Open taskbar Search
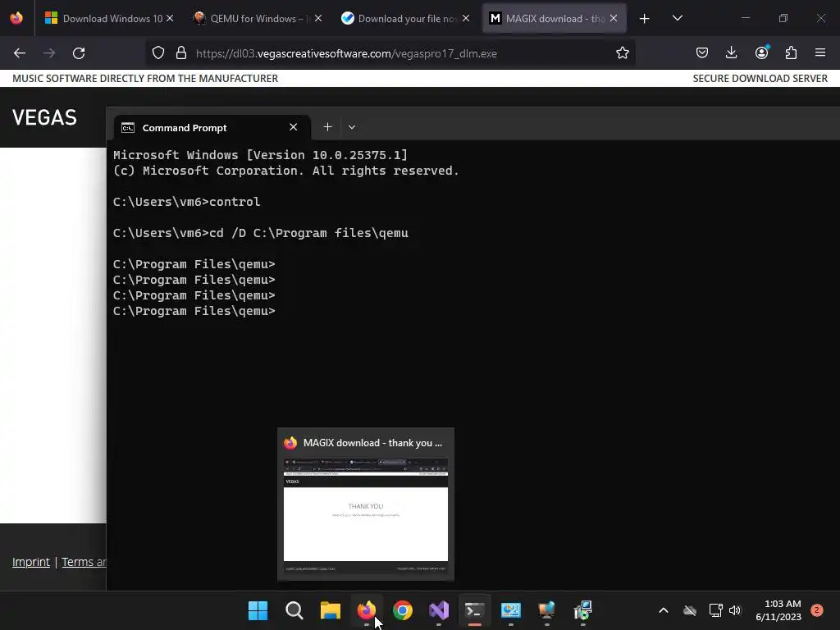The height and width of the screenshot is (630, 840). [x=294, y=610]
